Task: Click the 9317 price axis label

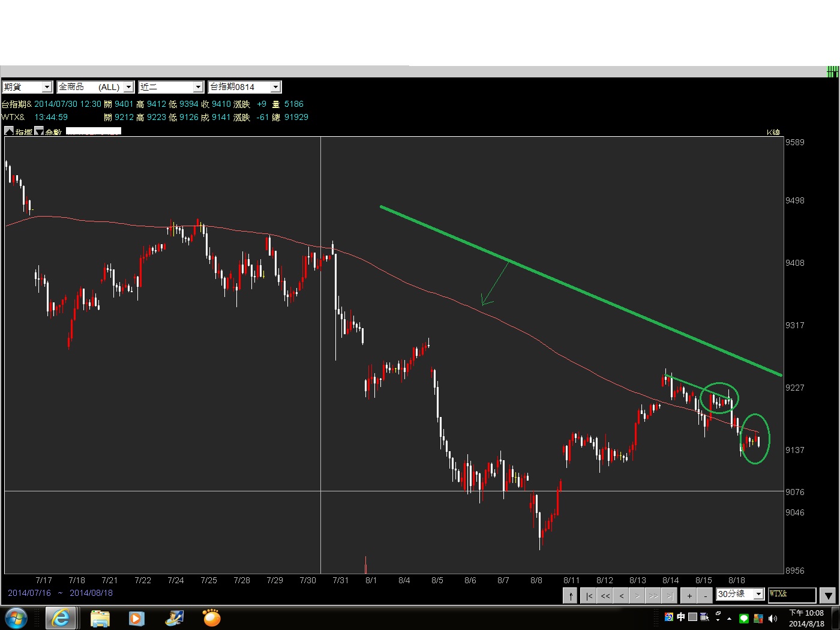Action: point(795,325)
